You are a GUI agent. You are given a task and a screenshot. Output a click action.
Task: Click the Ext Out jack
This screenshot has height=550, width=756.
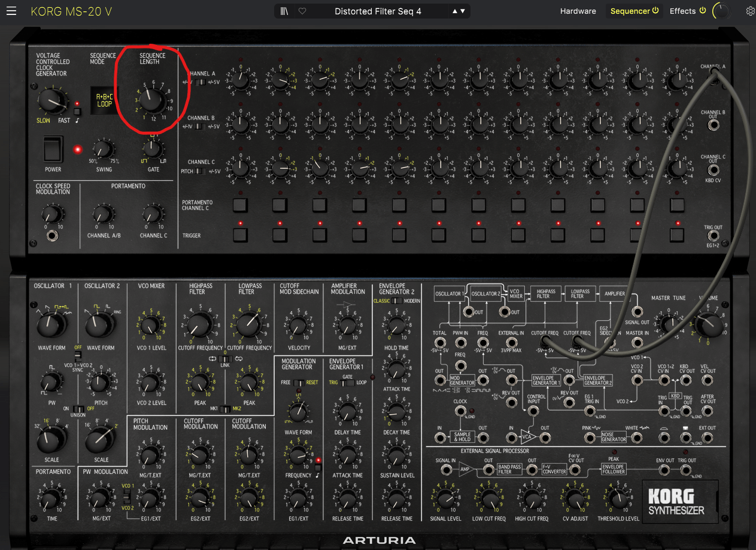pos(708,437)
